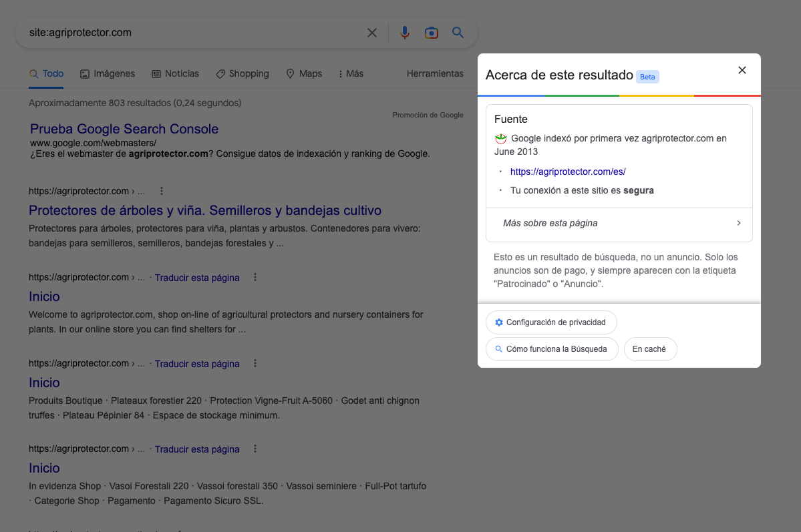Translate the Welcome to agriprotector result page
This screenshot has height=532, width=801.
click(x=197, y=278)
